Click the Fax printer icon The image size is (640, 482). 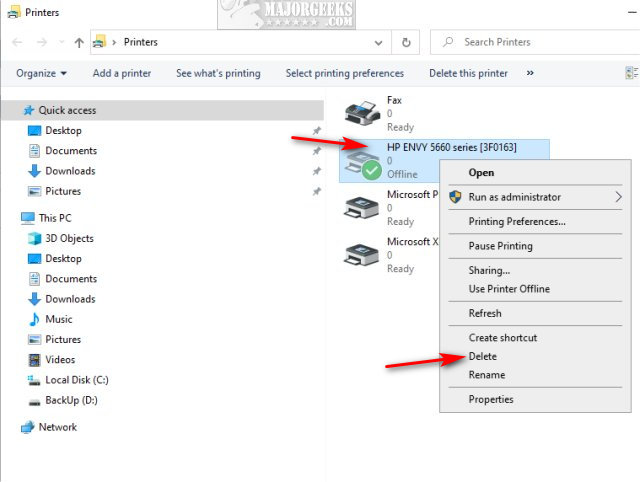pyautogui.click(x=359, y=113)
